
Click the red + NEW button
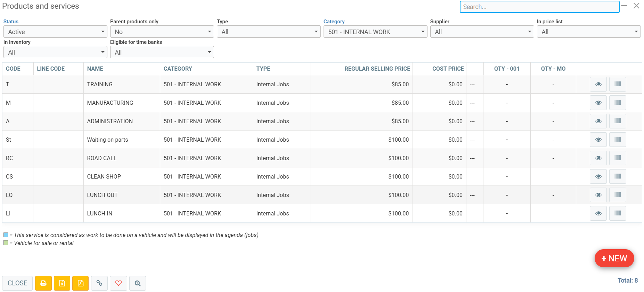(614, 258)
